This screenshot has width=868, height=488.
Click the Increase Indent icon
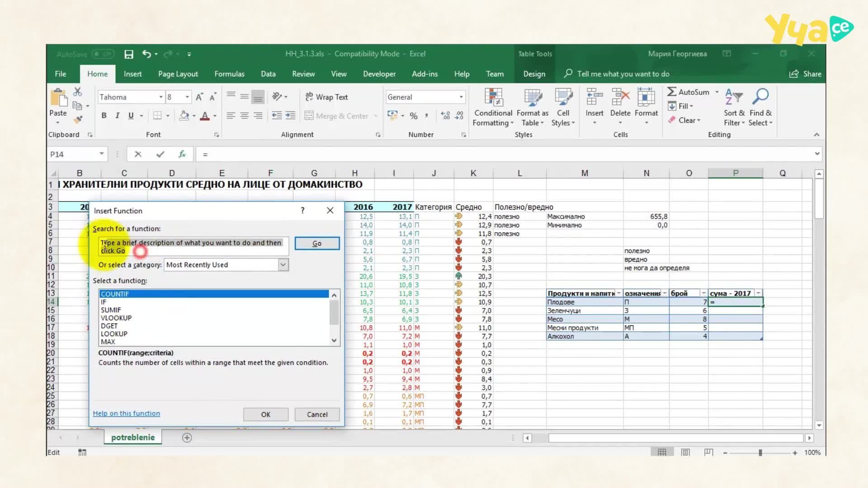coord(291,116)
